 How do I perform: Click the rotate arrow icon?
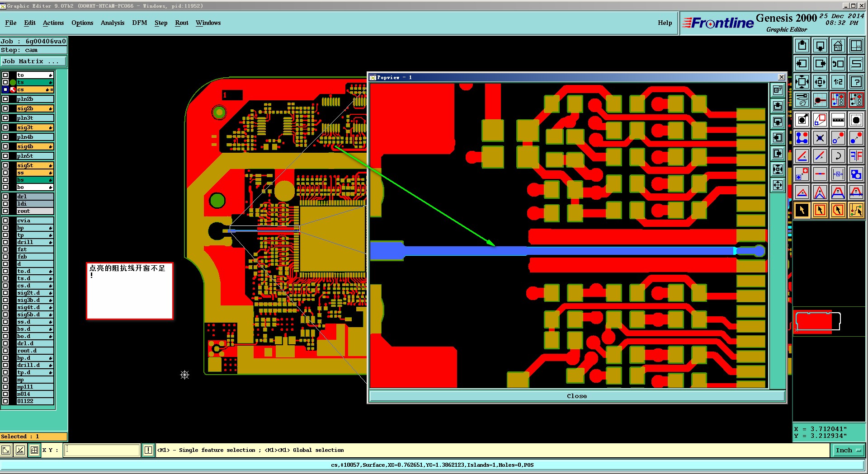point(838,156)
